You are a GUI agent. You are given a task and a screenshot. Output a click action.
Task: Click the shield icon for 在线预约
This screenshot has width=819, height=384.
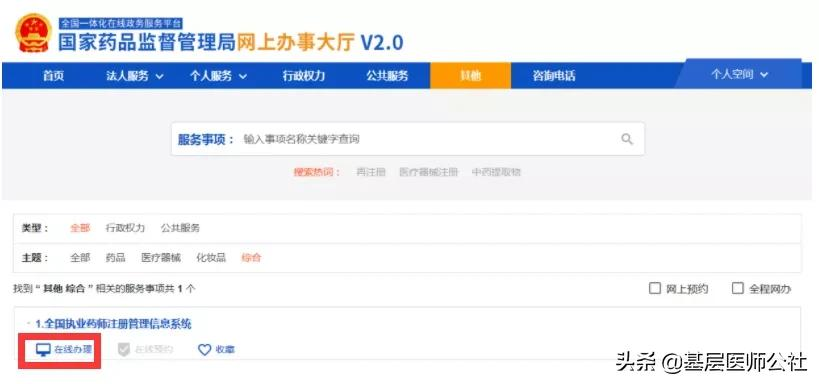[x=124, y=350]
